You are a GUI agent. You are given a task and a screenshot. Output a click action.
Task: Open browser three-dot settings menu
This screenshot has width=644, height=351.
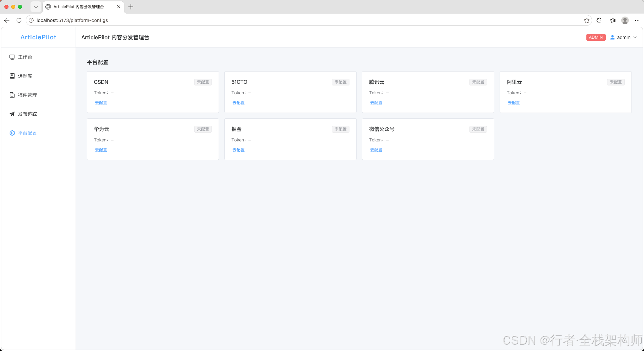pyautogui.click(x=637, y=20)
